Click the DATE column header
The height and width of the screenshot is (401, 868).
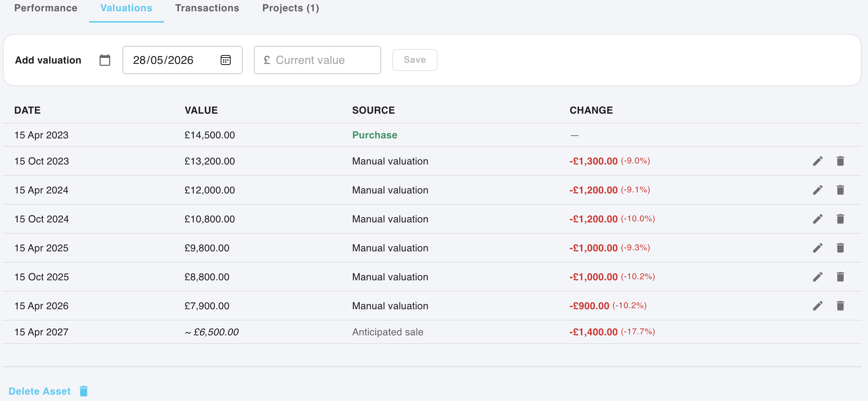coord(28,110)
